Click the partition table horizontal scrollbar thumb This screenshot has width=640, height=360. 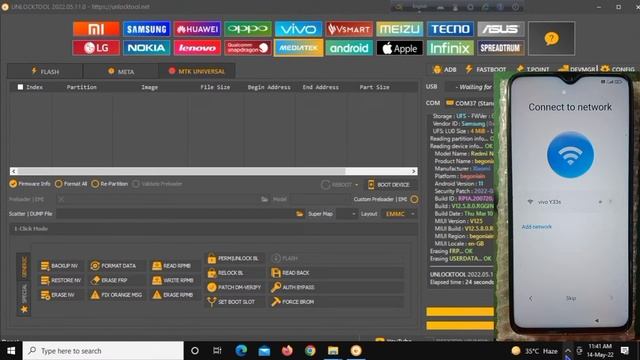tap(181, 171)
